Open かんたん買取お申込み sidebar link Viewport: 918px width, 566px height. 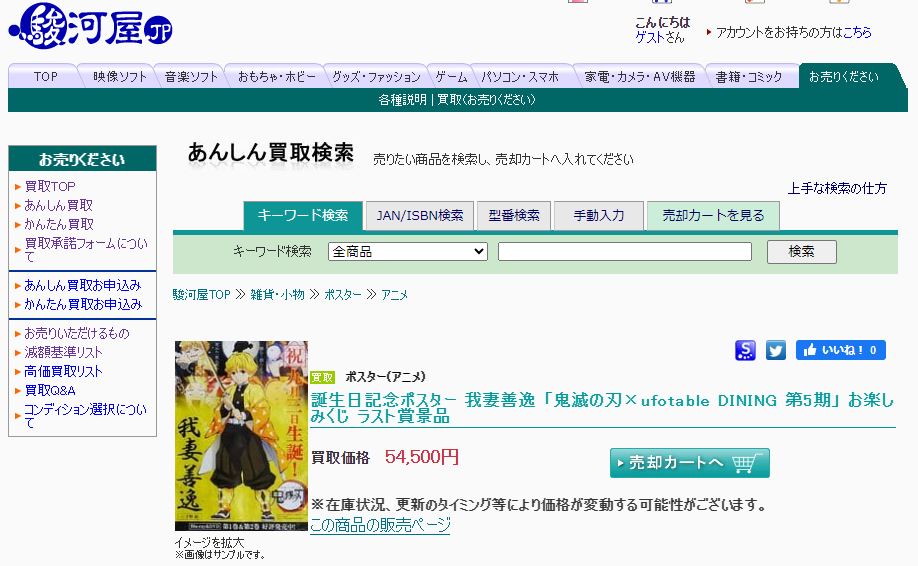point(83,304)
